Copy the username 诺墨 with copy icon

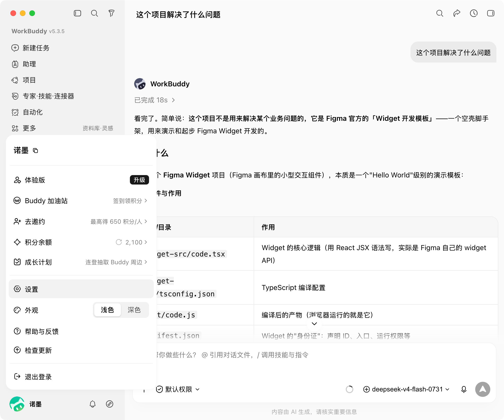(35, 151)
